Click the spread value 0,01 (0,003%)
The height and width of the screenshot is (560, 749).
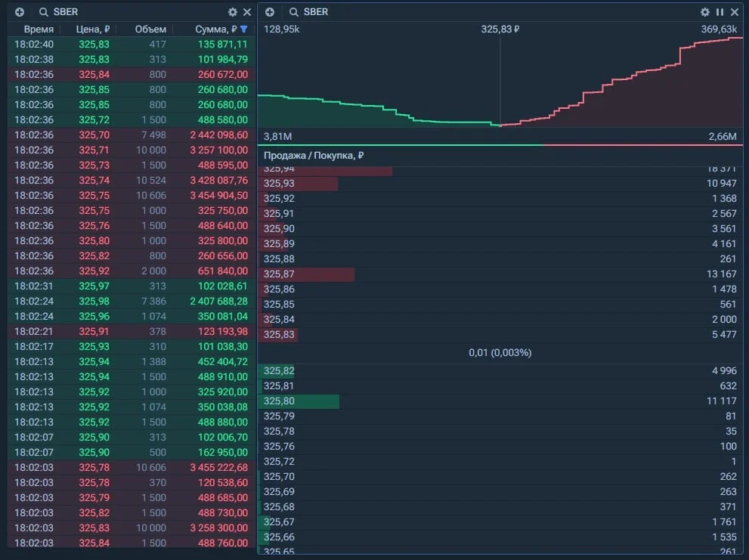point(500,353)
